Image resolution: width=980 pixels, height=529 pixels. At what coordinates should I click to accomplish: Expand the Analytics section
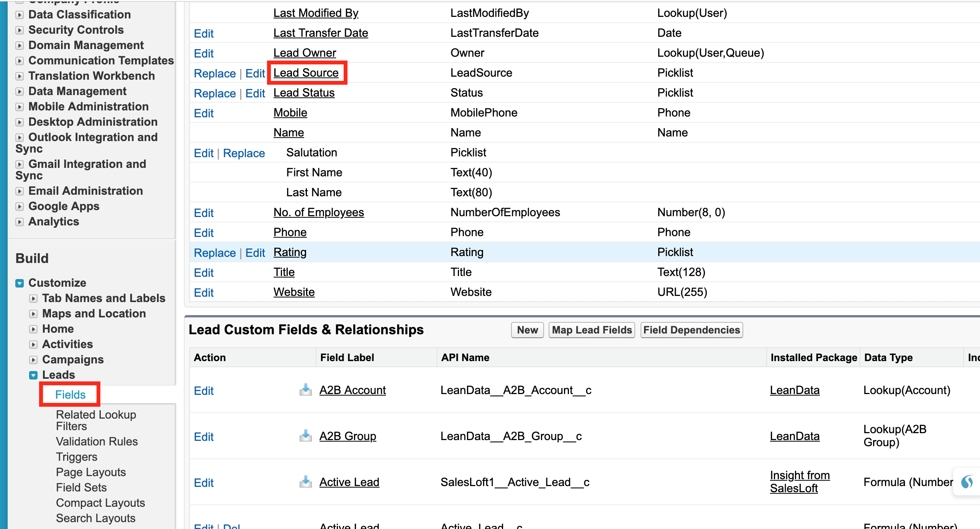click(x=20, y=222)
